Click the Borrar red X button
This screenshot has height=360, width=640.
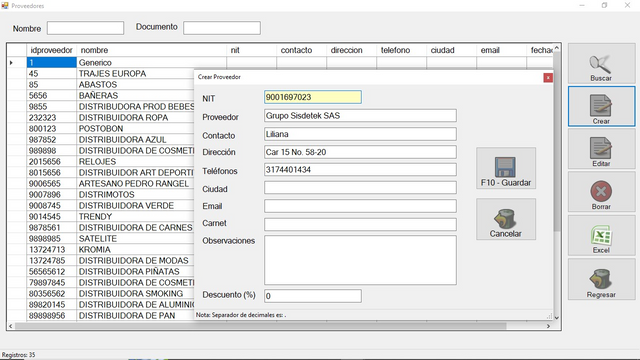point(601,192)
